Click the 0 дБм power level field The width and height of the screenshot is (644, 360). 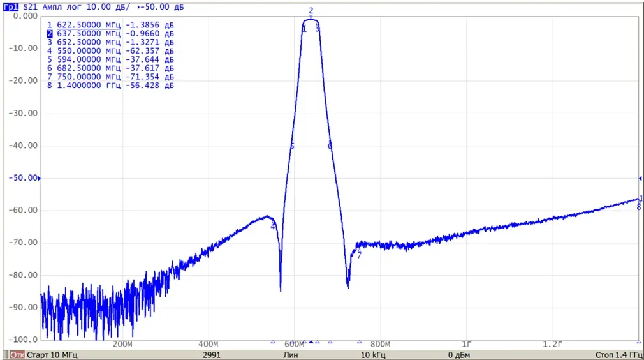coord(458,355)
